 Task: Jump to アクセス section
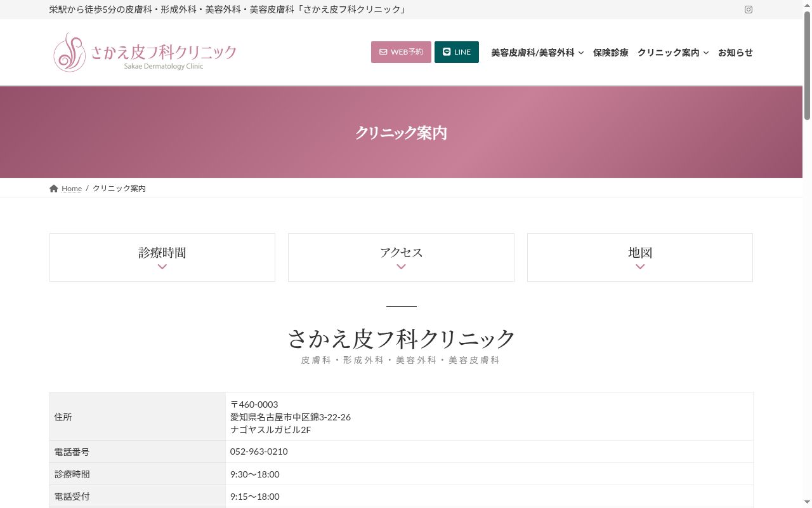(401, 257)
